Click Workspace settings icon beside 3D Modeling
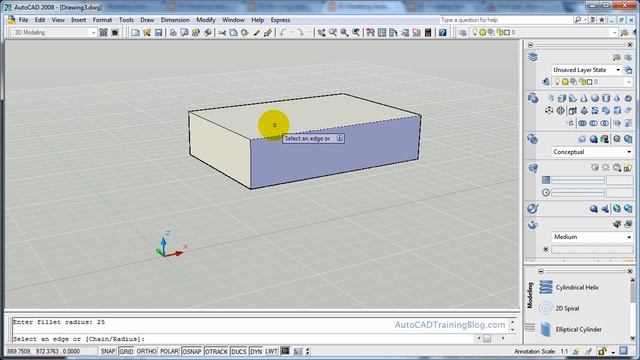 click(104, 33)
